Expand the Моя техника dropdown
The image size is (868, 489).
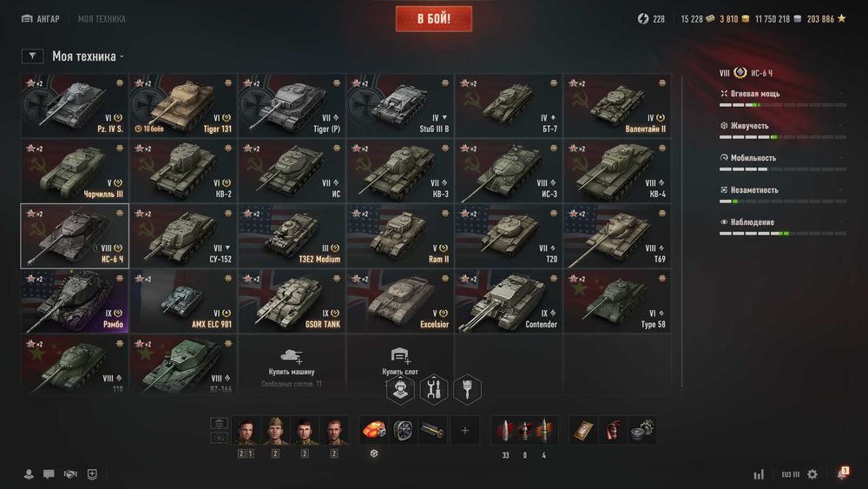[x=88, y=56]
